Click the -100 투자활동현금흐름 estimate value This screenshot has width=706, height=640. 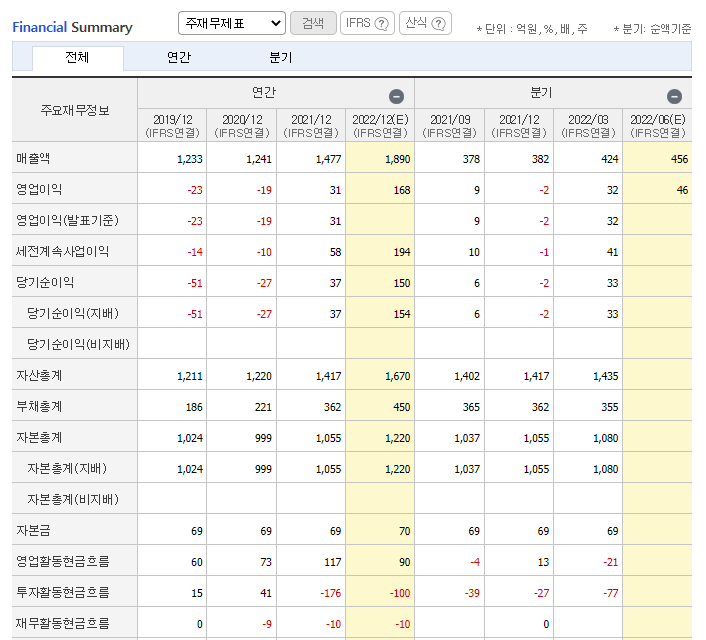tap(400, 593)
